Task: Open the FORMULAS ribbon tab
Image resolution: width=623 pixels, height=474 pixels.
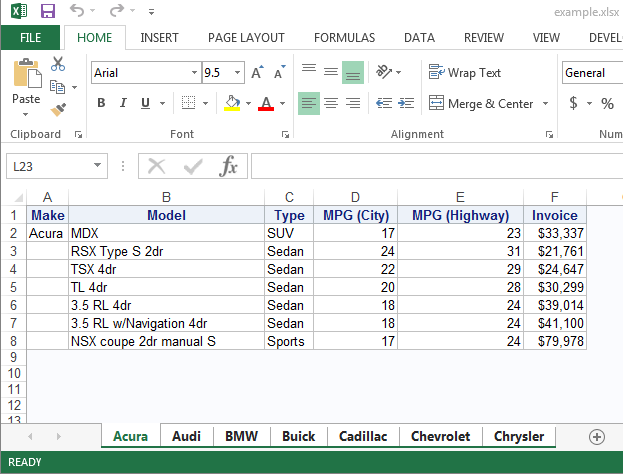Action: tap(344, 38)
